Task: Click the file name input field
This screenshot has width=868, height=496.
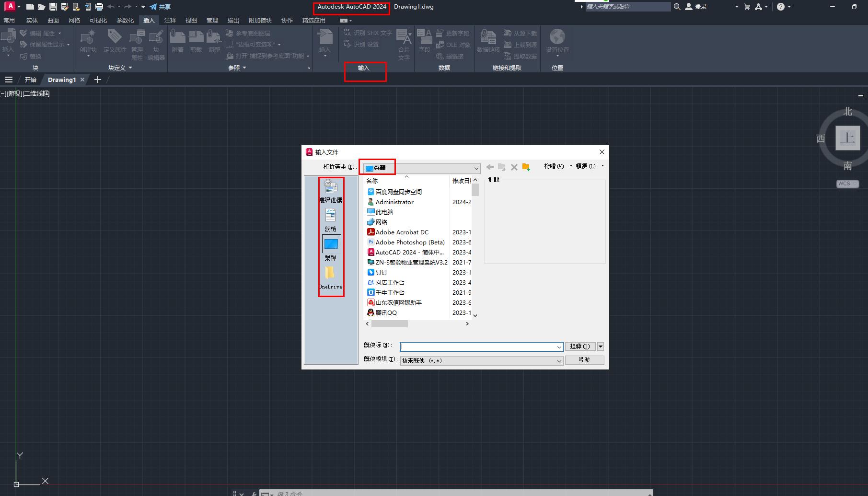Action: point(482,347)
